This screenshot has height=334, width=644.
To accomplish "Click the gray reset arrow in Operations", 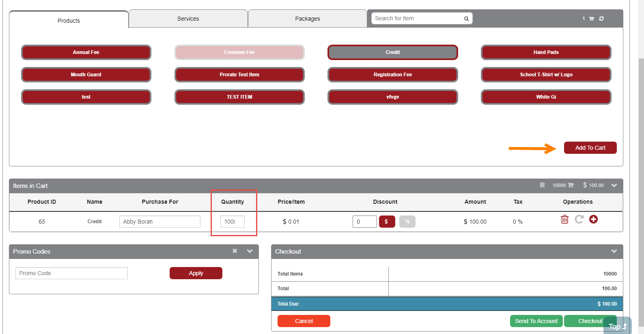I will click(x=579, y=220).
